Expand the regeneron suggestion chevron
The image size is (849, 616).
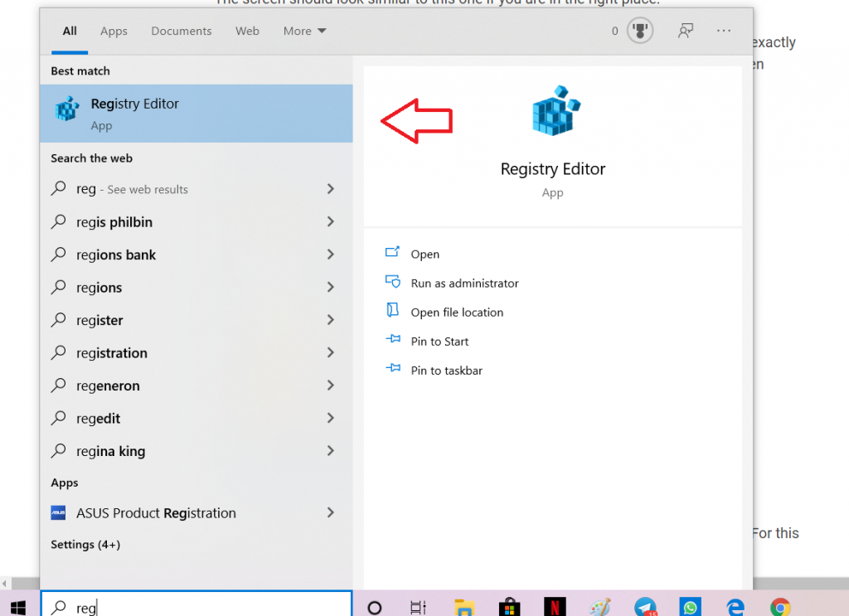click(x=330, y=385)
